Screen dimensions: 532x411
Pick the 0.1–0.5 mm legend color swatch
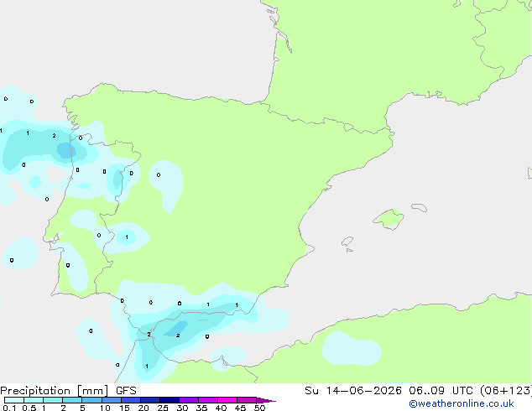click(x=14, y=400)
